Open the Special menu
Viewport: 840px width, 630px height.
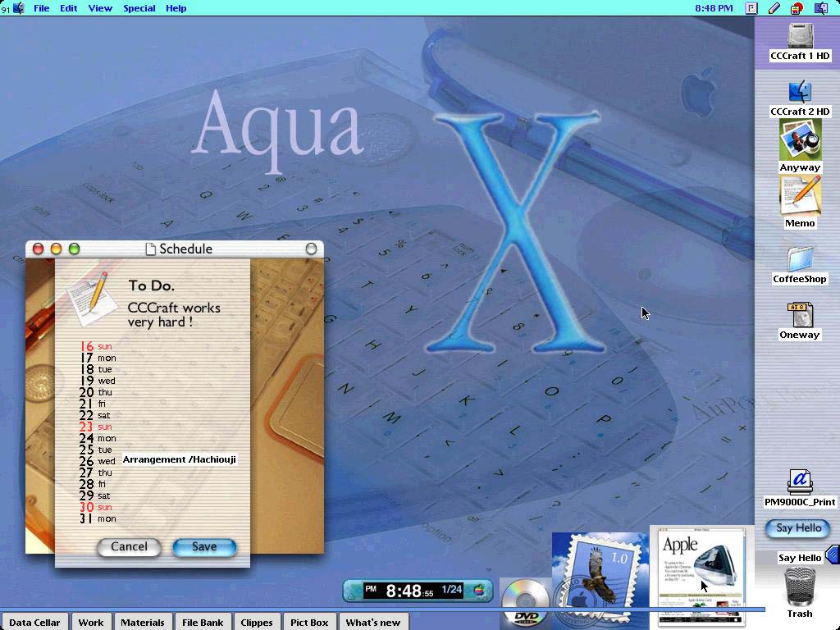click(139, 8)
